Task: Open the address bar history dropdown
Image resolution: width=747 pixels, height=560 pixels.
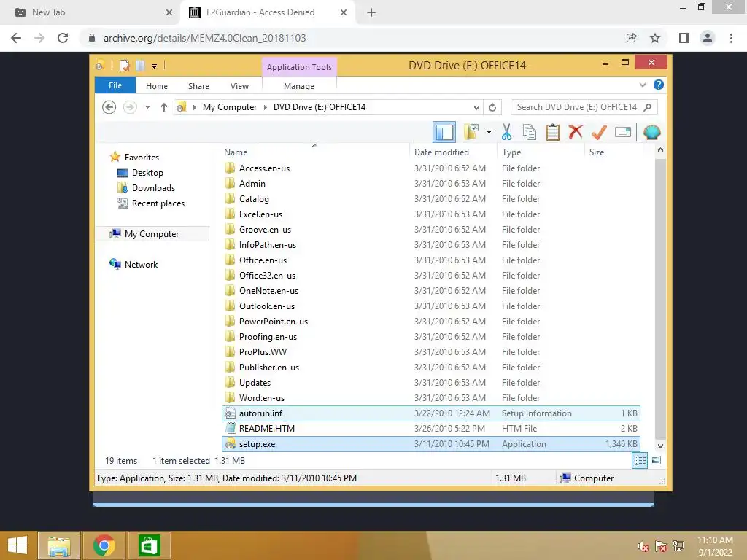Action: click(476, 108)
